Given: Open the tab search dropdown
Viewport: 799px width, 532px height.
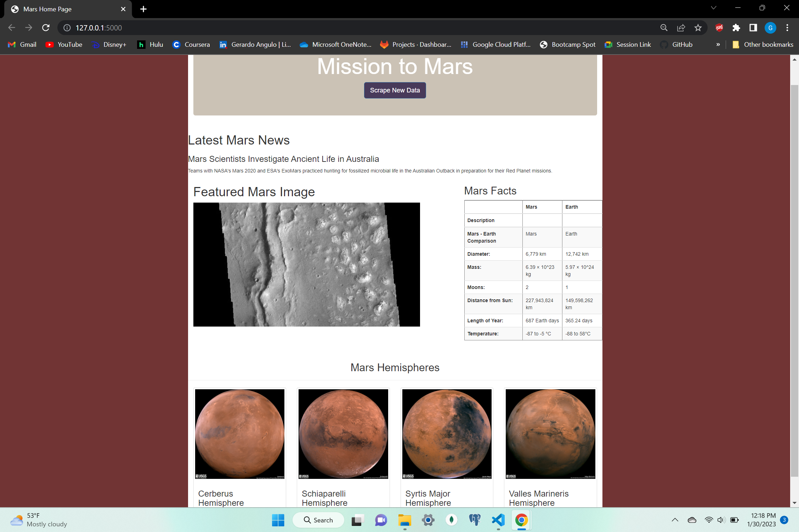Looking at the screenshot, I should (x=713, y=8).
